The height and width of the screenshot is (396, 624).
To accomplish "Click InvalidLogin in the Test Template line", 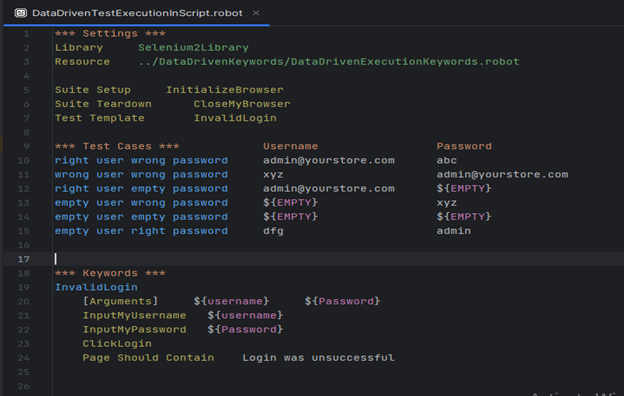I will point(235,118).
